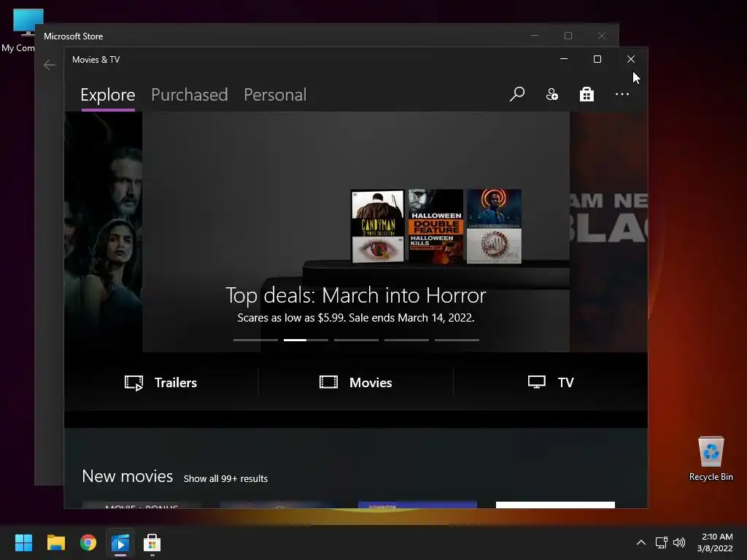Switch to the Explore tab
The height and width of the screenshot is (560, 747).
click(108, 95)
